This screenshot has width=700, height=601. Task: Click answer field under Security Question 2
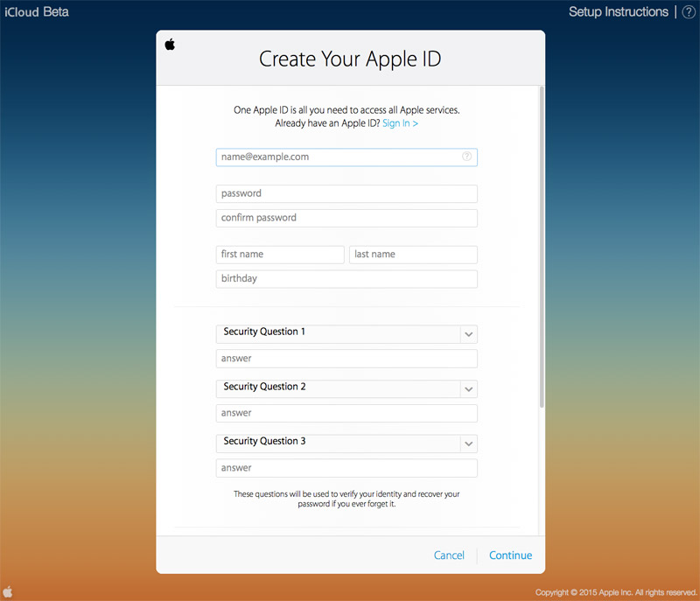[x=346, y=413]
